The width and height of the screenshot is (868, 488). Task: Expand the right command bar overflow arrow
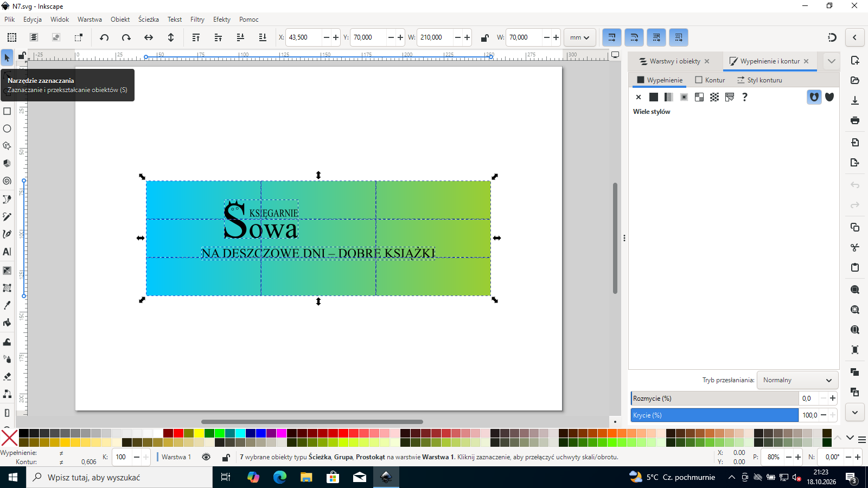click(855, 413)
